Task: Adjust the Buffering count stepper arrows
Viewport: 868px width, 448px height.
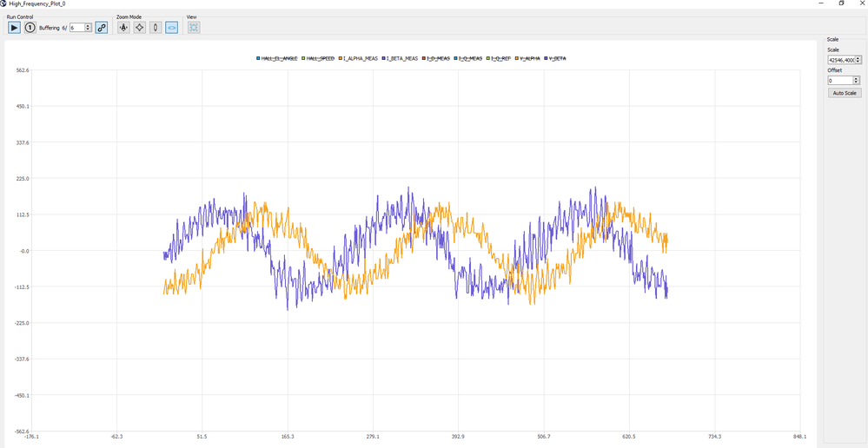Action: 89,28
